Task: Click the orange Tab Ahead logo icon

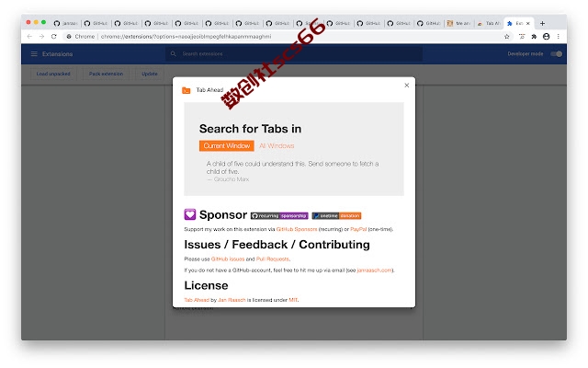Action: click(186, 90)
